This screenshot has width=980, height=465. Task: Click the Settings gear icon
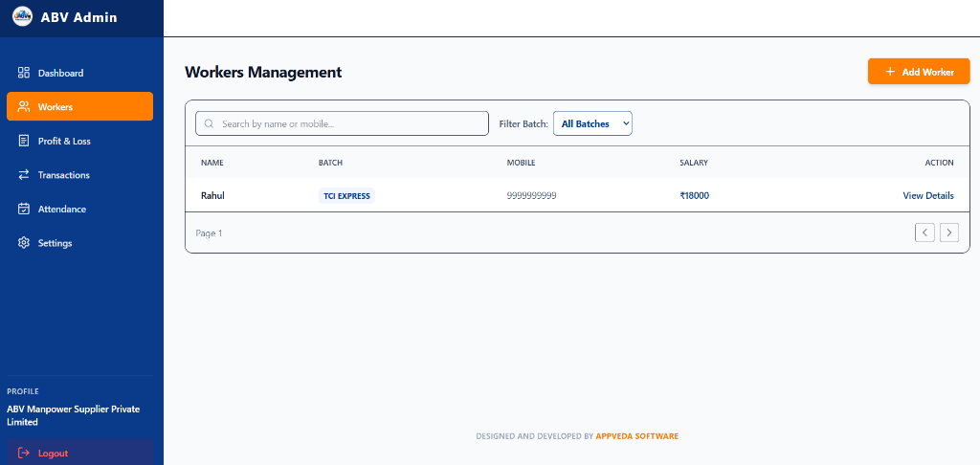(x=24, y=242)
